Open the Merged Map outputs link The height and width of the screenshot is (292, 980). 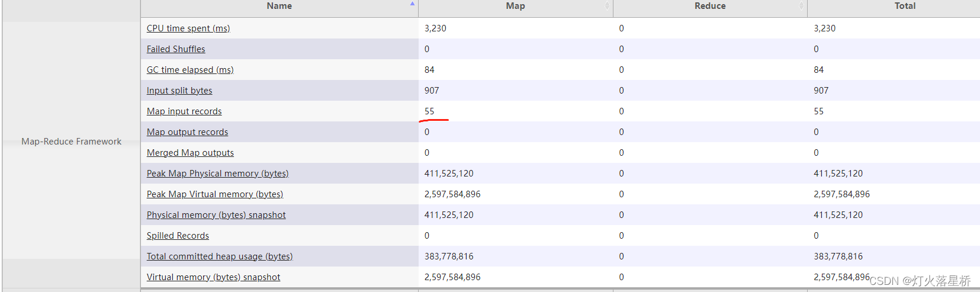pos(190,153)
